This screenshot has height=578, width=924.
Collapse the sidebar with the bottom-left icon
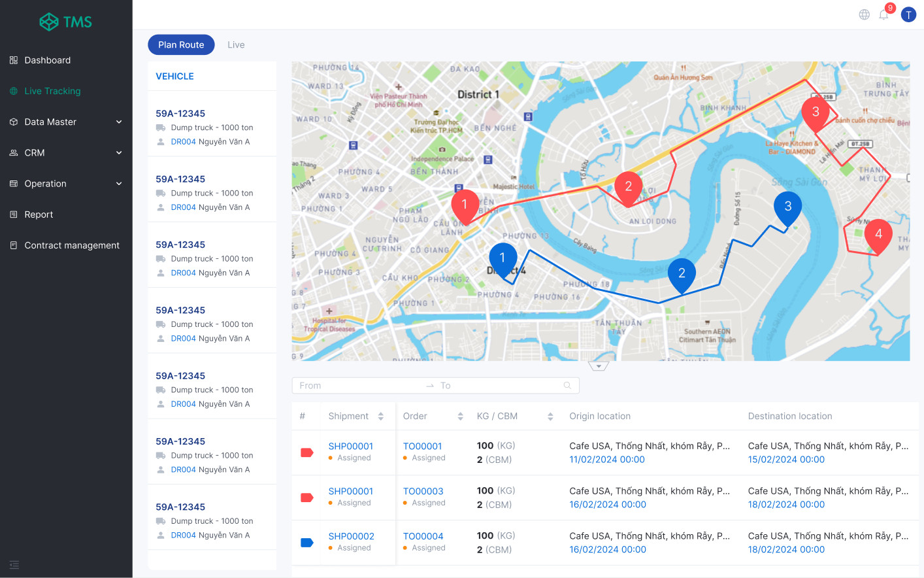point(14,564)
